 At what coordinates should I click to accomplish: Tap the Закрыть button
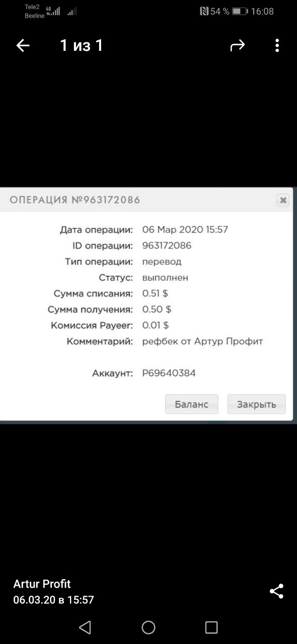[x=257, y=404]
